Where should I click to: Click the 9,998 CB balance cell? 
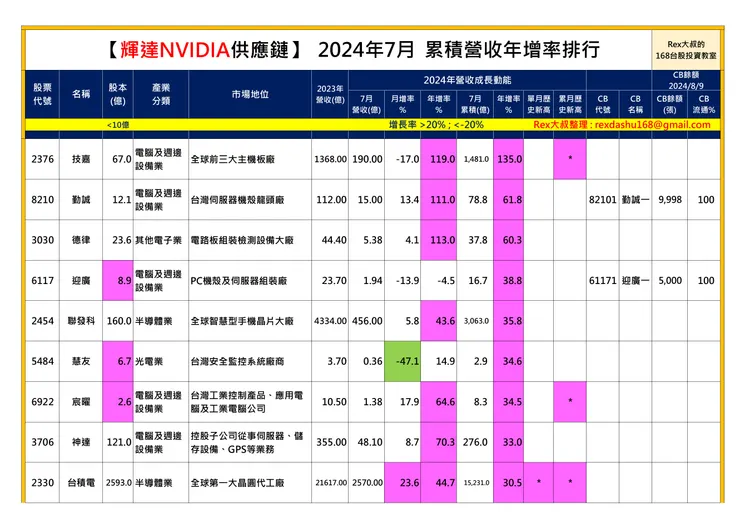coord(670,200)
